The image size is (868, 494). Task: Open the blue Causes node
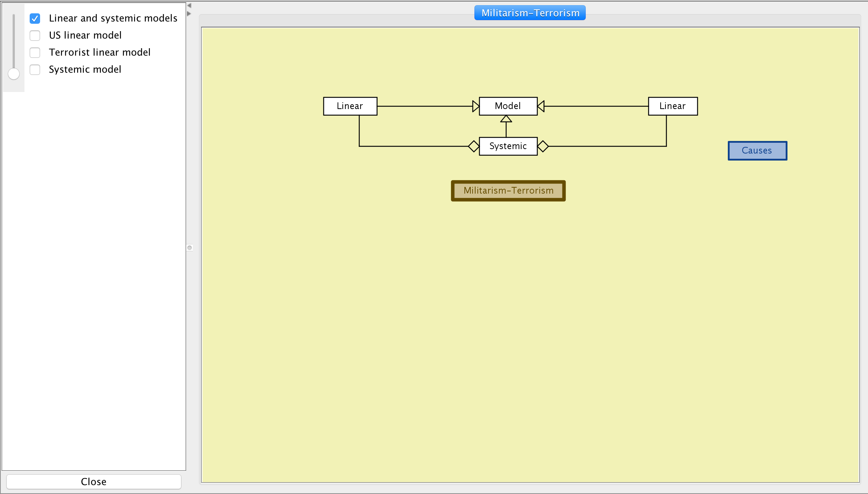tap(757, 151)
